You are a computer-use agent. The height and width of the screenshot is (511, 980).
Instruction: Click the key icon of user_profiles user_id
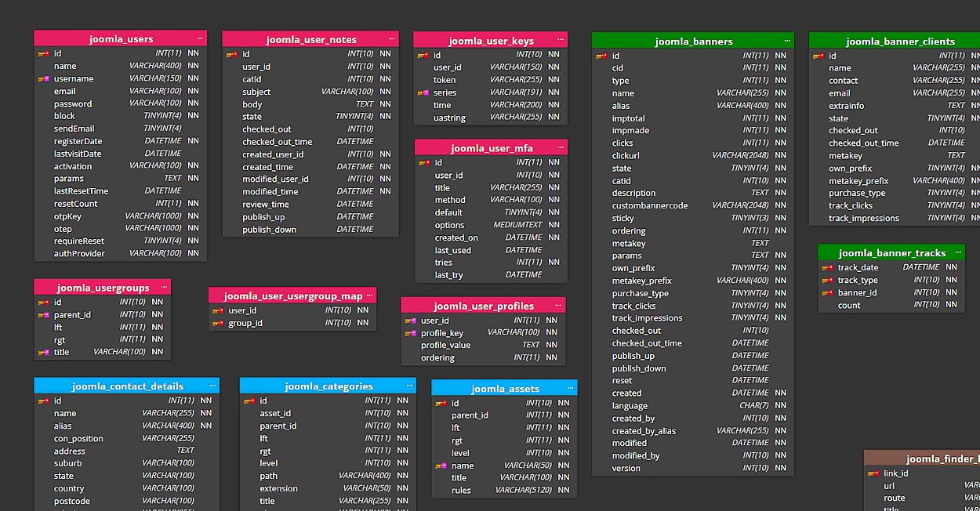point(411,321)
